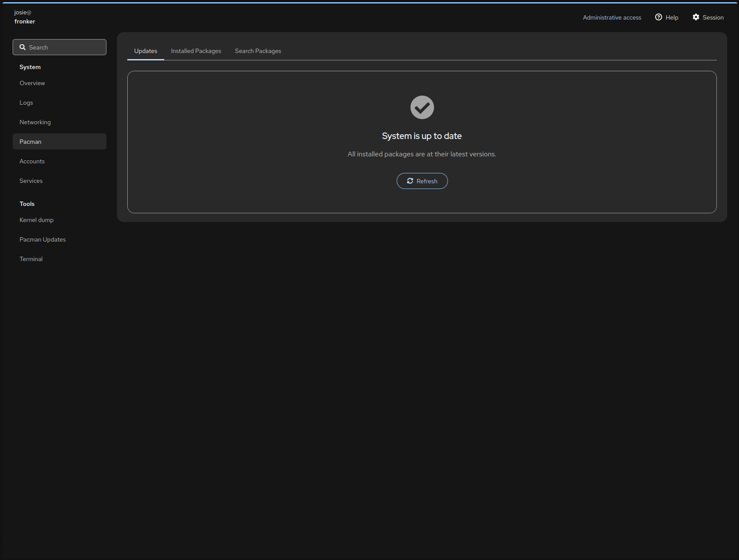
Task: Open Accounts from the sidebar
Action: 32,161
